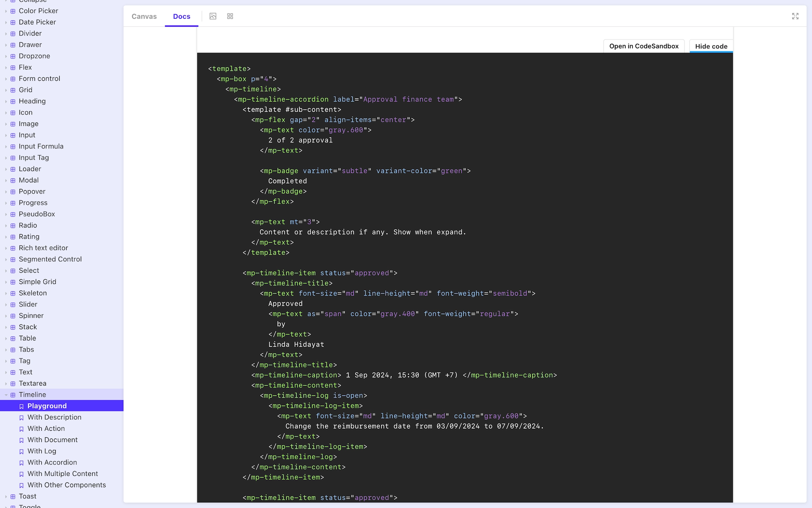Viewport: 812px width, 508px height.
Task: Collapse the Timeline tree arrow
Action: (x=6, y=395)
